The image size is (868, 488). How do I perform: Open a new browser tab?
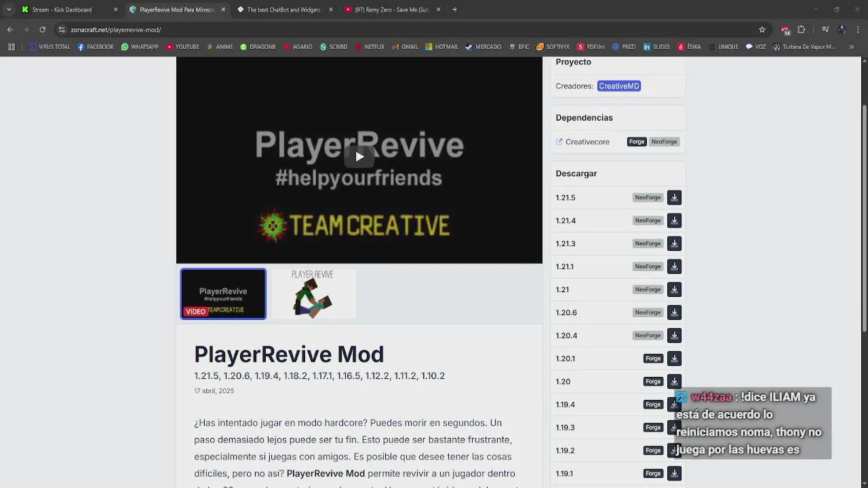pyautogui.click(x=454, y=9)
